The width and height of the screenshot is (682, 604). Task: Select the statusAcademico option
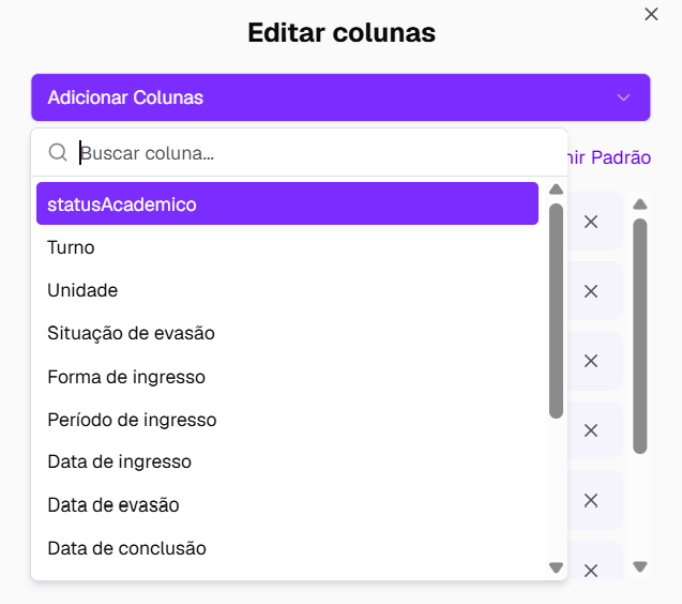(x=287, y=204)
